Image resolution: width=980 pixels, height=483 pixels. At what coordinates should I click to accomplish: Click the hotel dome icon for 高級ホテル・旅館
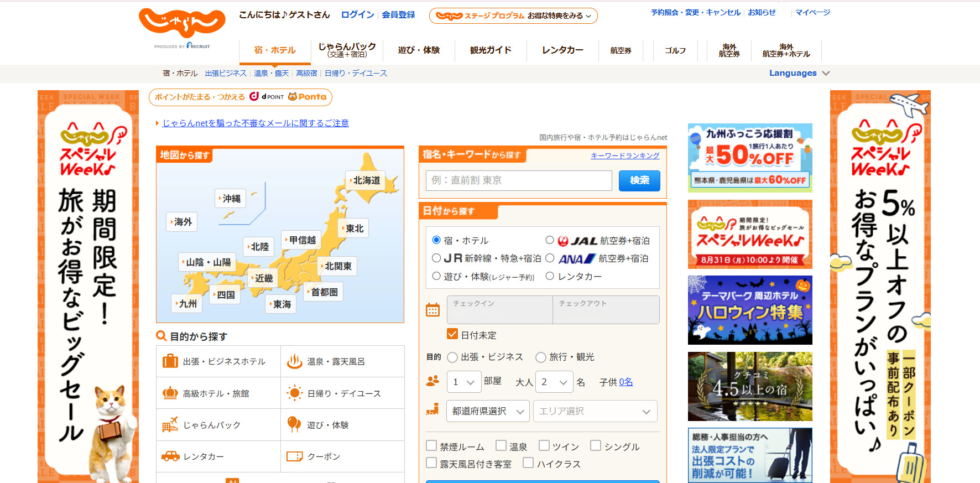click(170, 393)
